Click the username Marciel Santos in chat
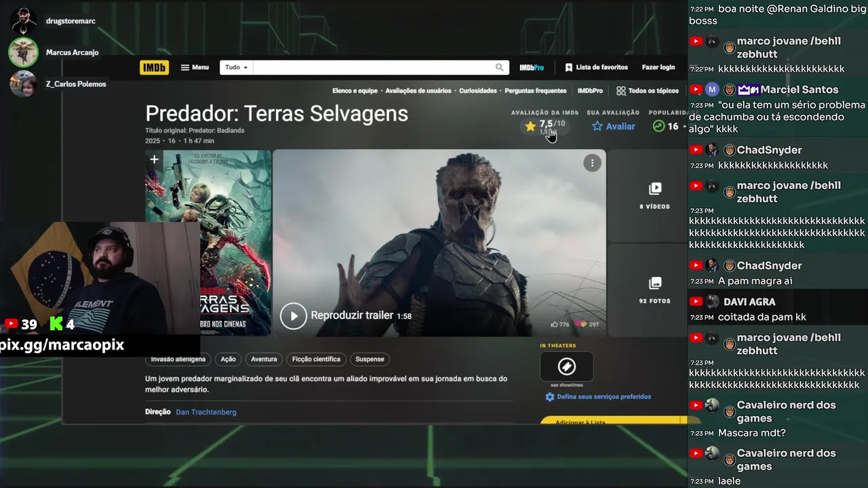Screen dimensions: 868x488 [x=800, y=89]
